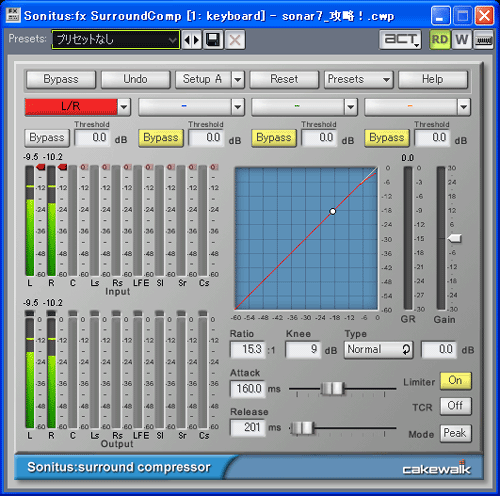The width and height of the screenshot is (500, 496).
Task: Select the blue channel group button
Action: tap(185, 107)
